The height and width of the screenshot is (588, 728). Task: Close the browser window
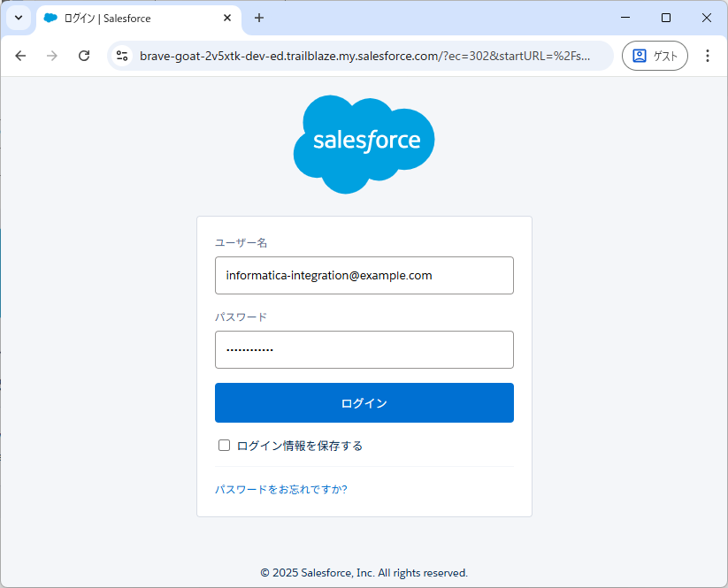[x=707, y=18]
